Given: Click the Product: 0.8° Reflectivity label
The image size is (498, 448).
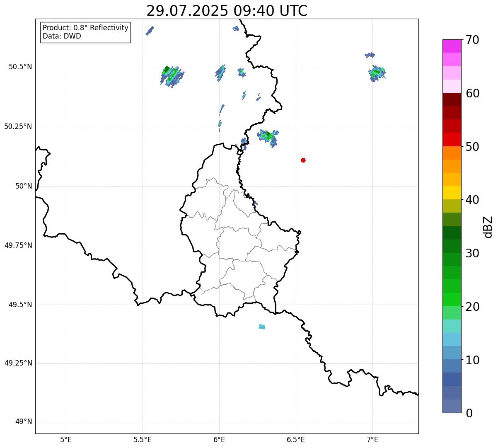Looking at the screenshot, I should pyautogui.click(x=86, y=28).
